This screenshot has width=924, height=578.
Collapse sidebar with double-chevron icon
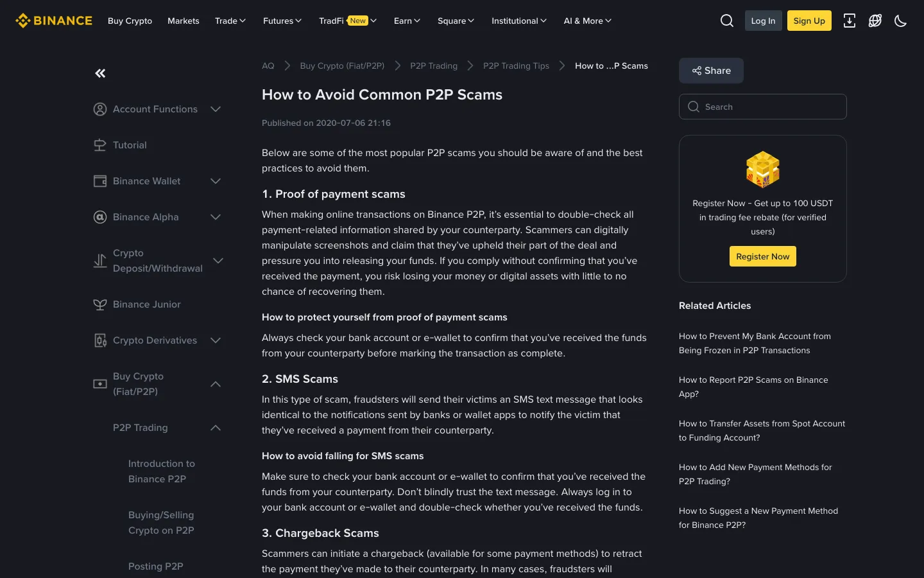pyautogui.click(x=100, y=73)
